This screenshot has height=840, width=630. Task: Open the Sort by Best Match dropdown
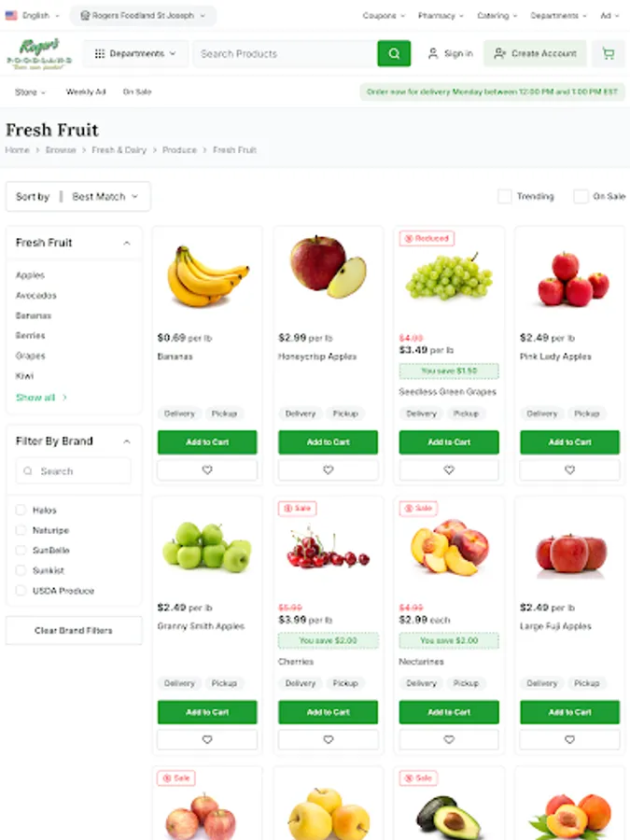pos(78,197)
